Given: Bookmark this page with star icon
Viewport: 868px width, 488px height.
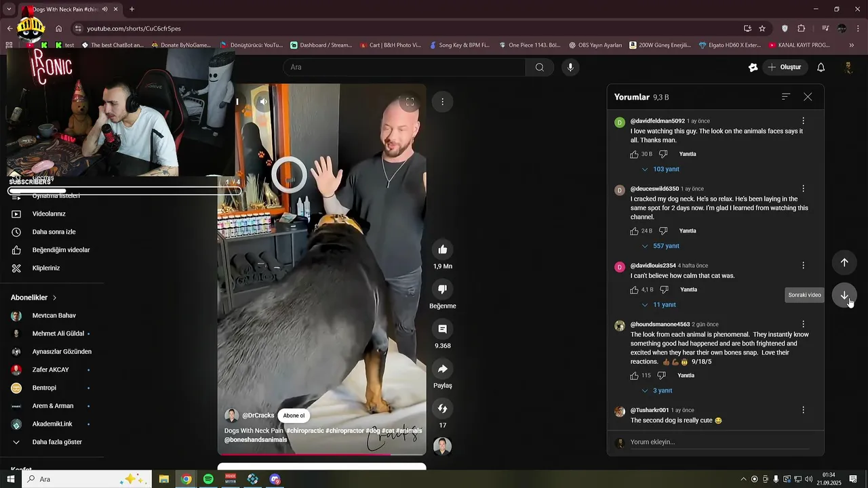Looking at the screenshot, I should click(762, 28).
